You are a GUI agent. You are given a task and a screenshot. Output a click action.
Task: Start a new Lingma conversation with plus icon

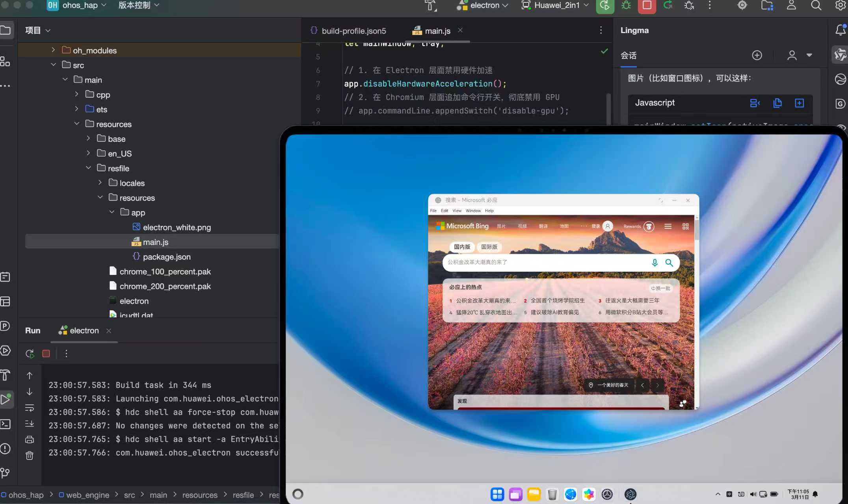coord(757,55)
